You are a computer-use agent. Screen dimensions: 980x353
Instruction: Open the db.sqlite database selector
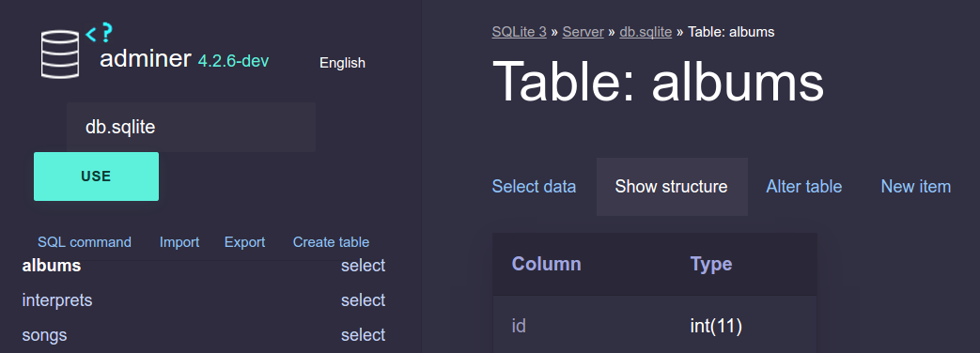tap(191, 127)
